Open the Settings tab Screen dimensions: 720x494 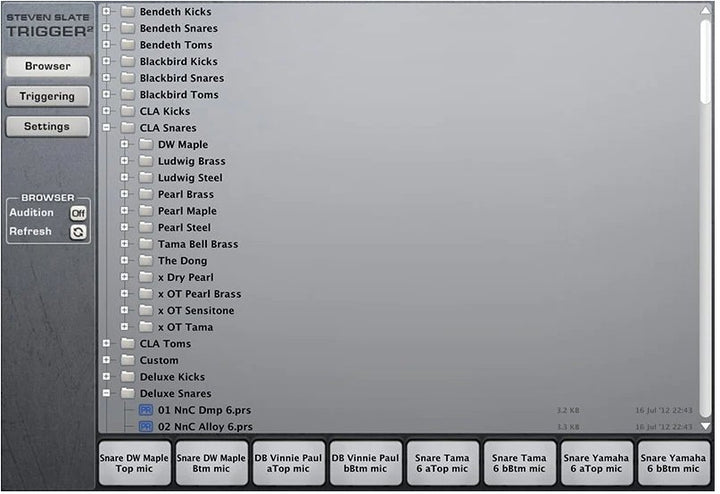coord(47,127)
